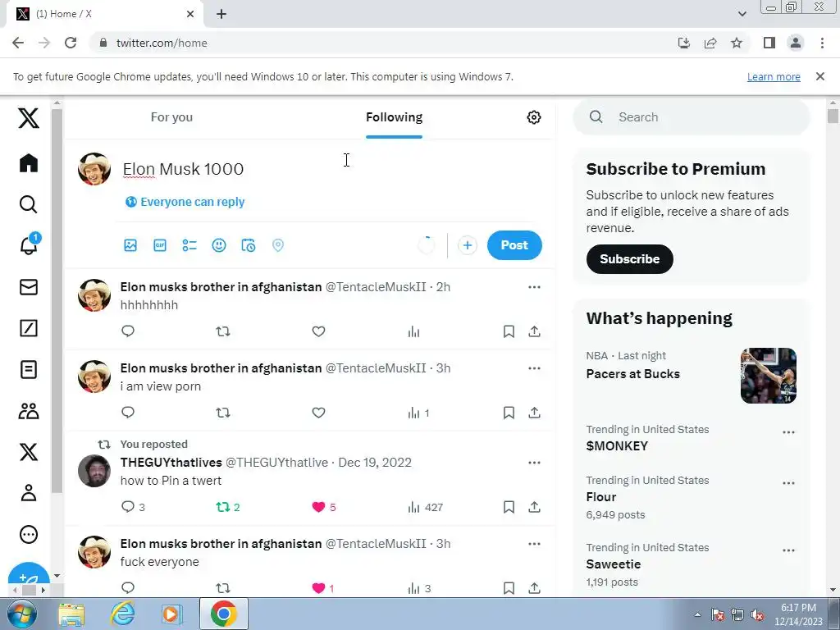Switch to the For you tab
The height and width of the screenshot is (630, 840).
(171, 117)
